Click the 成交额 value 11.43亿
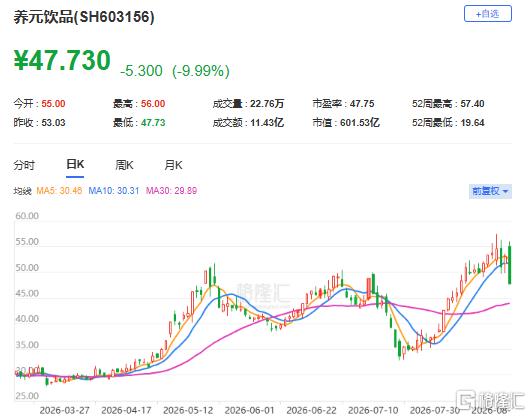 [267, 122]
